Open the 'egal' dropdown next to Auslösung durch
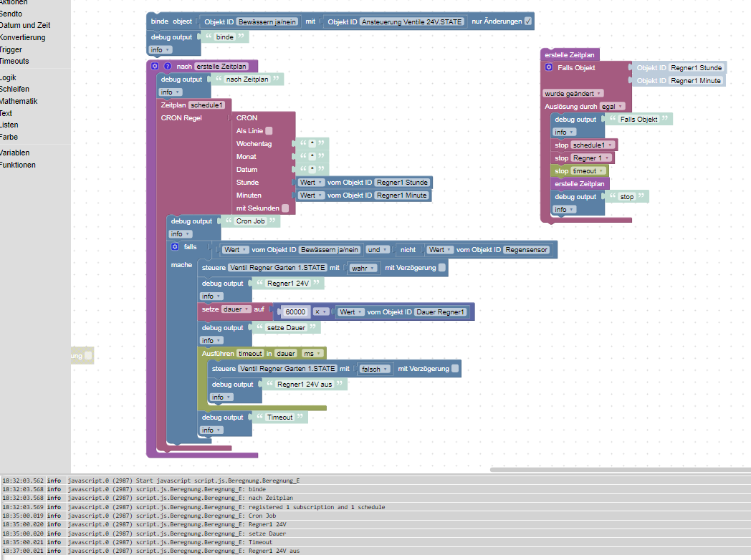 coord(612,106)
